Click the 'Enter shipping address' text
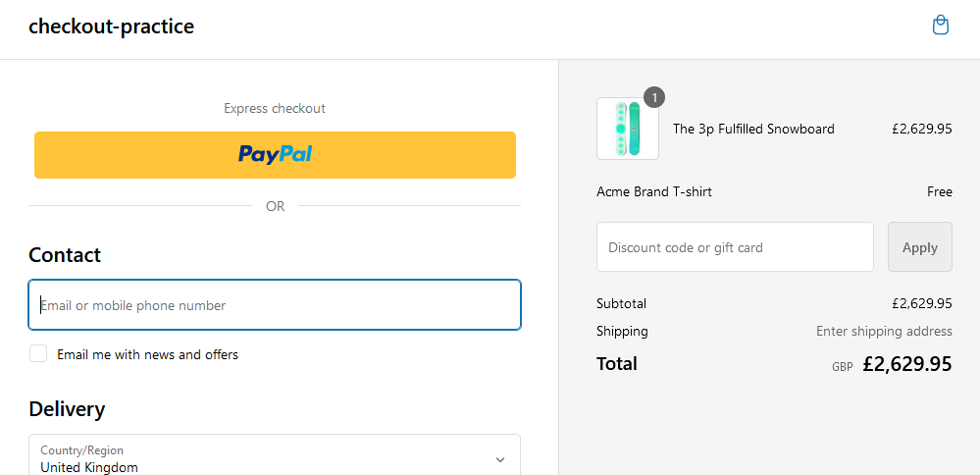Image resolution: width=980 pixels, height=475 pixels. 883,331
